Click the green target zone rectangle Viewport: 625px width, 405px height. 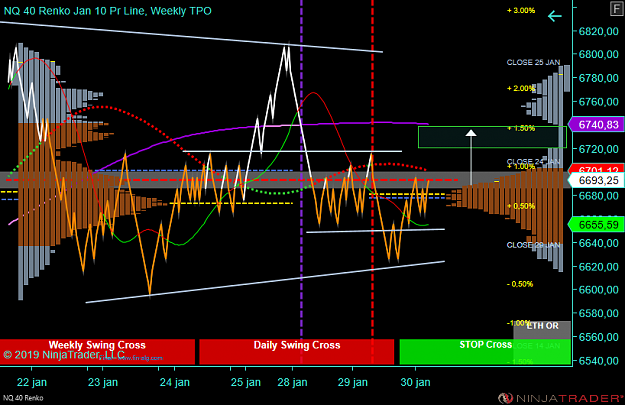click(x=492, y=137)
